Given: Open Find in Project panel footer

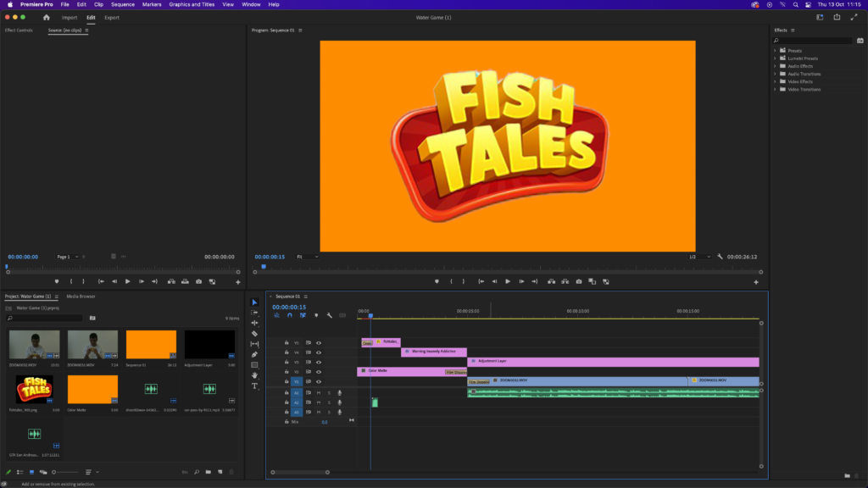Looking at the screenshot, I should click(x=197, y=472).
